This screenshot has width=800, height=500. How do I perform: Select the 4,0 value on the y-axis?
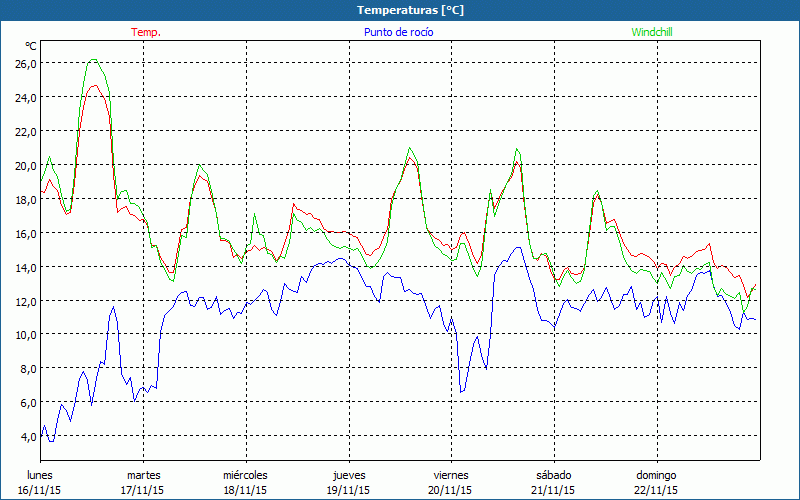[27, 437]
